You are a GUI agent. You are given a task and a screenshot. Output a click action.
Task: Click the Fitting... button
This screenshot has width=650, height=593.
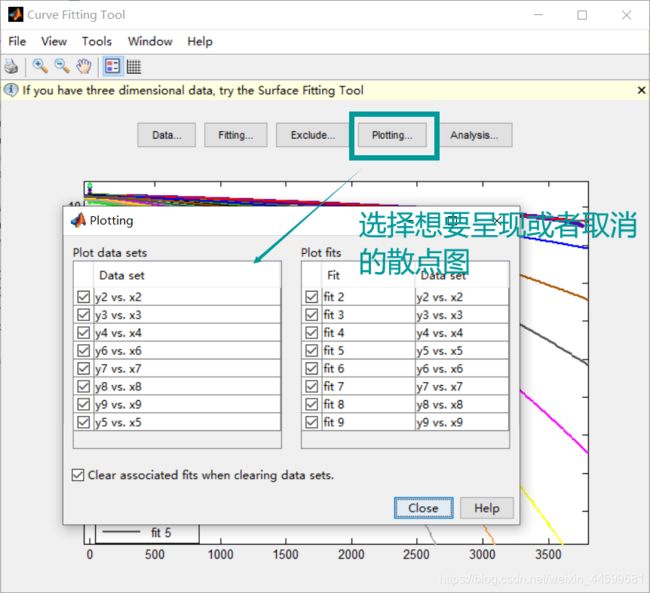coord(235,135)
